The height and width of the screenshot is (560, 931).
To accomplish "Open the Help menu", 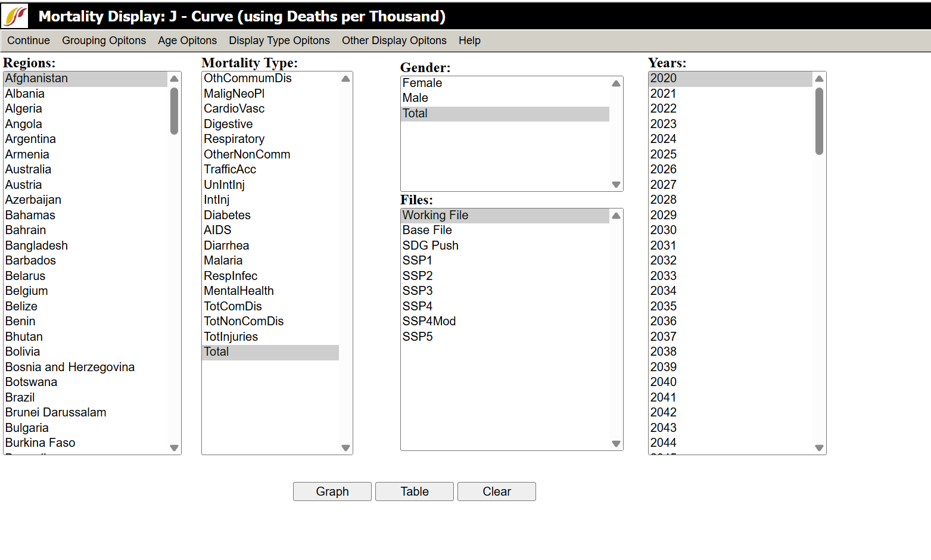I will (x=469, y=41).
